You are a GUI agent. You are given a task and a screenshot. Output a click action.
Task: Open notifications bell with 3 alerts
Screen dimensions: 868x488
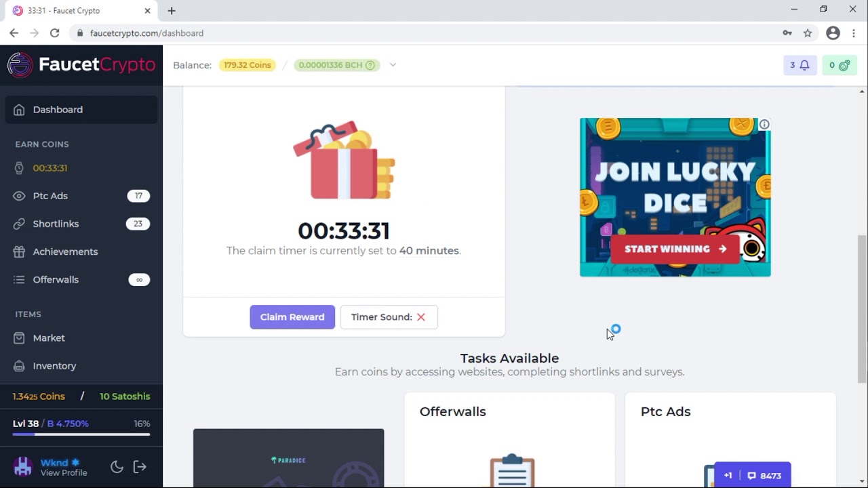click(800, 65)
